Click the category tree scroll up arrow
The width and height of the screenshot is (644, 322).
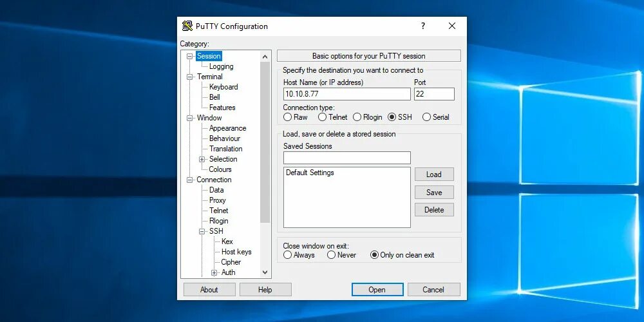(265, 57)
